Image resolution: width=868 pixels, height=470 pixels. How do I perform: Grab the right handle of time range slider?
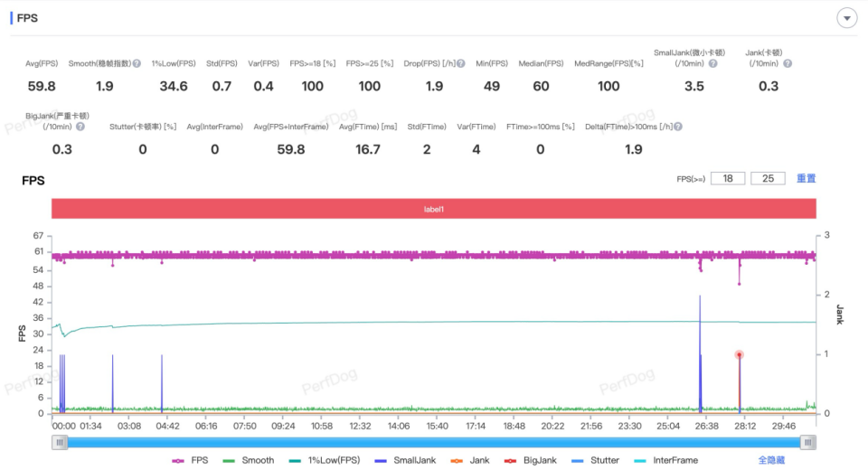point(807,442)
